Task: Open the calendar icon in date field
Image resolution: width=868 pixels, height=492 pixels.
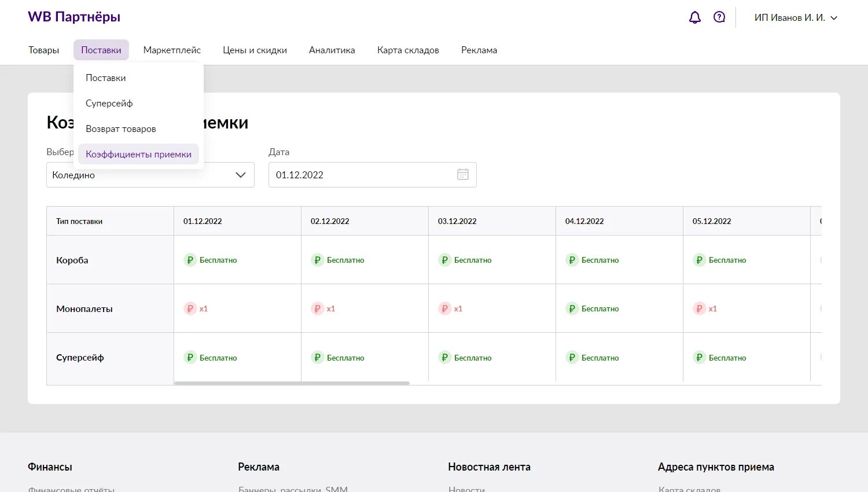Action: [x=463, y=174]
